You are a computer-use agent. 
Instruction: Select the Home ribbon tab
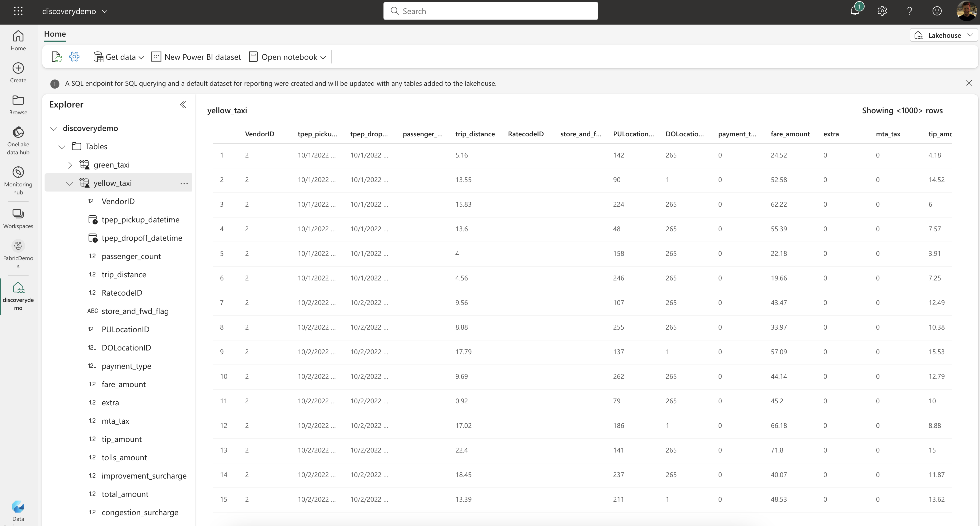55,34
